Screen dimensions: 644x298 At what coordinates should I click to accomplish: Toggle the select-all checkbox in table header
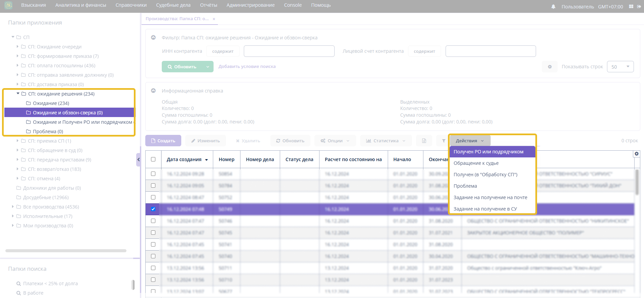point(153,159)
